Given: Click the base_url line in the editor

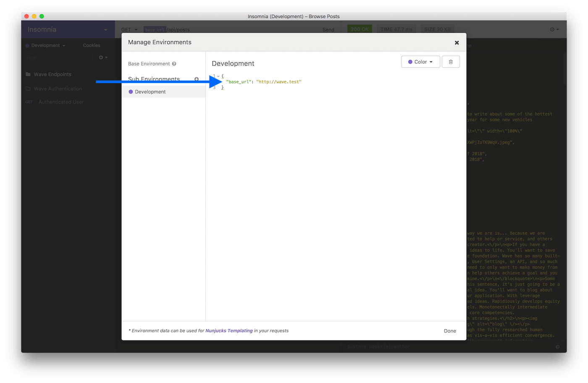Looking at the screenshot, I should [264, 82].
